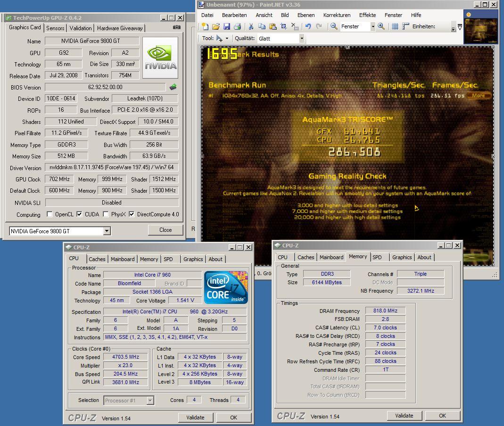The width and height of the screenshot is (504, 426).
Task: Click the Zoom out magnifier icon
Action: tap(334, 26)
